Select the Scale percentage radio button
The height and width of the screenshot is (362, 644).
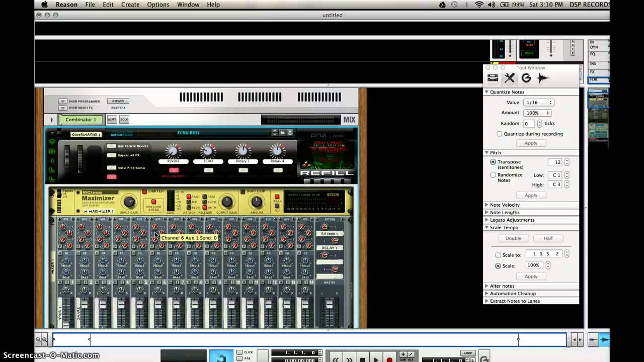pos(498,265)
